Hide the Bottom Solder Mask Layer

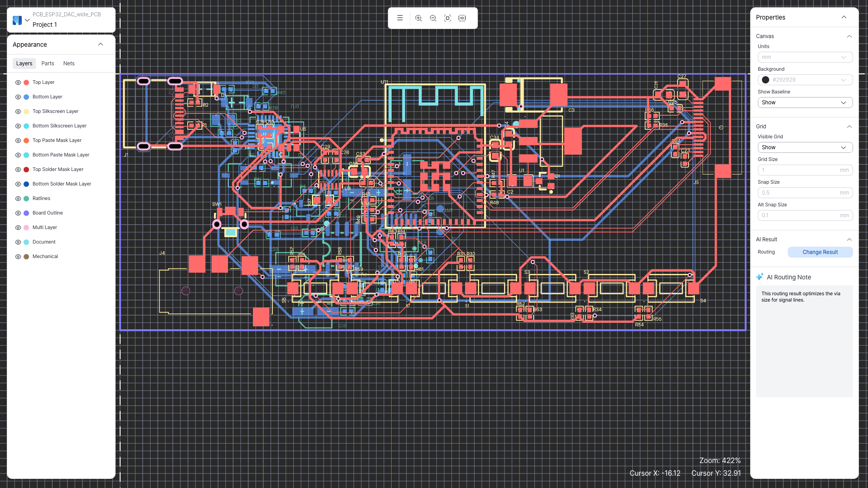click(18, 184)
